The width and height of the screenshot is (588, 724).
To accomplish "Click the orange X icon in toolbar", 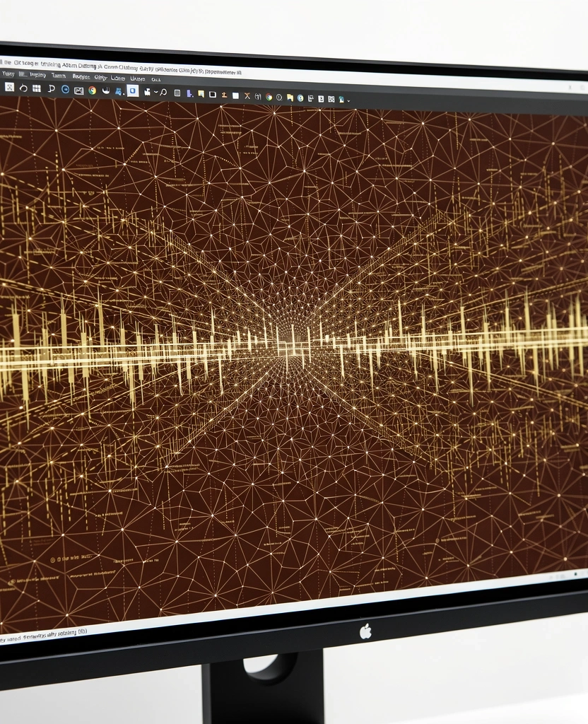I will click(247, 95).
